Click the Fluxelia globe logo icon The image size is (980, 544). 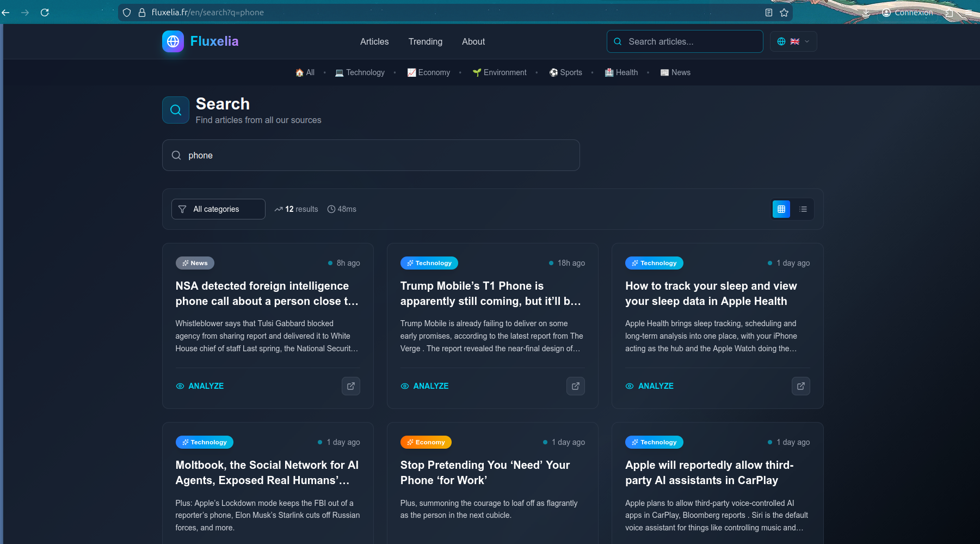pyautogui.click(x=173, y=41)
